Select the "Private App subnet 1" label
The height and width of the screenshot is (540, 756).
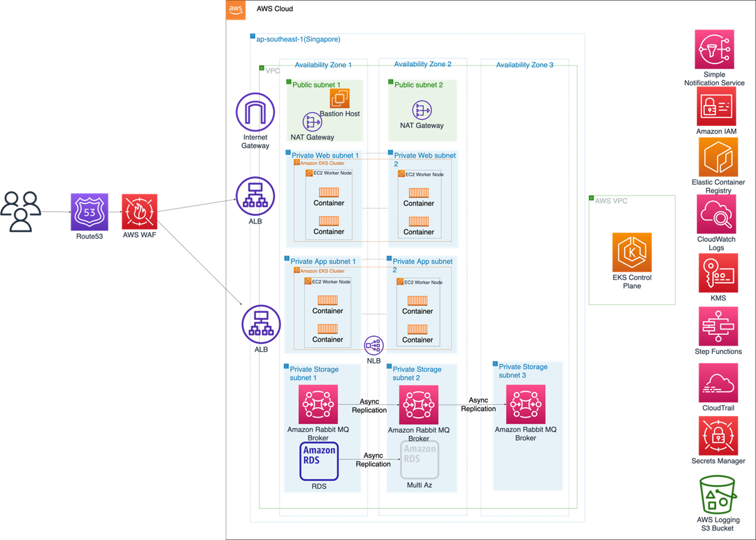click(x=323, y=261)
